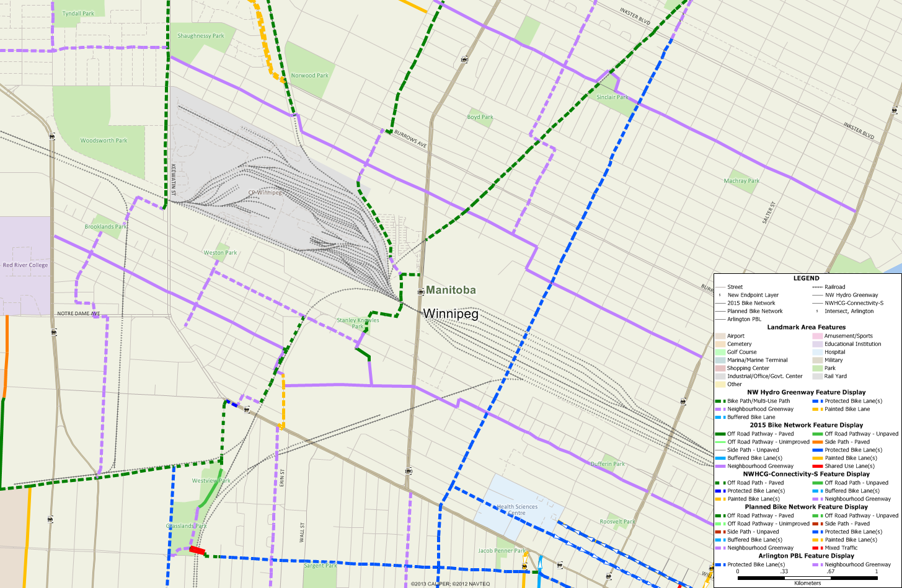Select the Arlington PBL Feature Display heading

click(806, 556)
